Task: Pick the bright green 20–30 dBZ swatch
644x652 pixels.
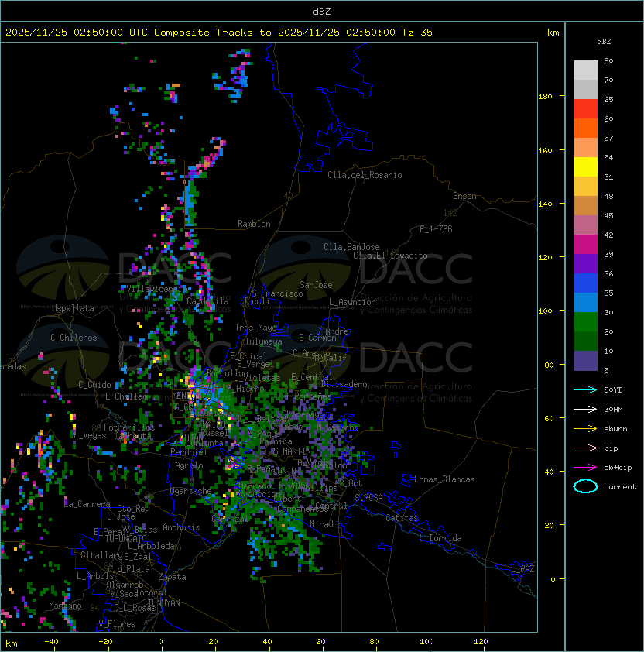Action: click(585, 322)
